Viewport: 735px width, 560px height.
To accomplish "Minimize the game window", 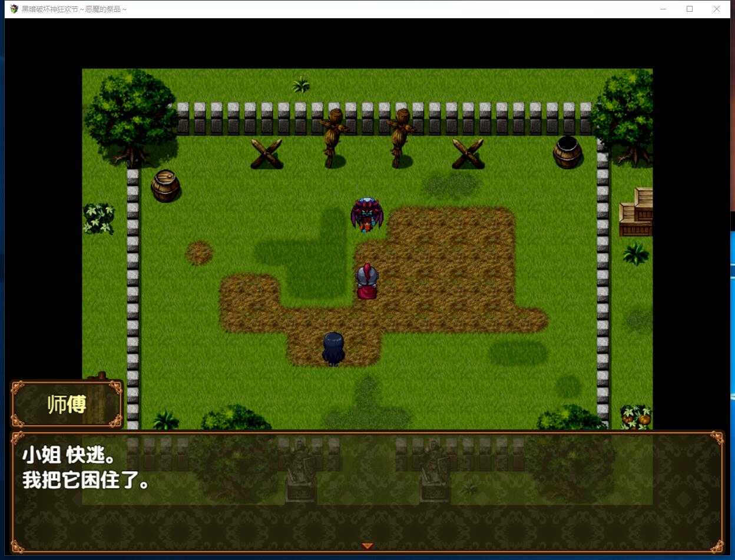I will (x=663, y=9).
